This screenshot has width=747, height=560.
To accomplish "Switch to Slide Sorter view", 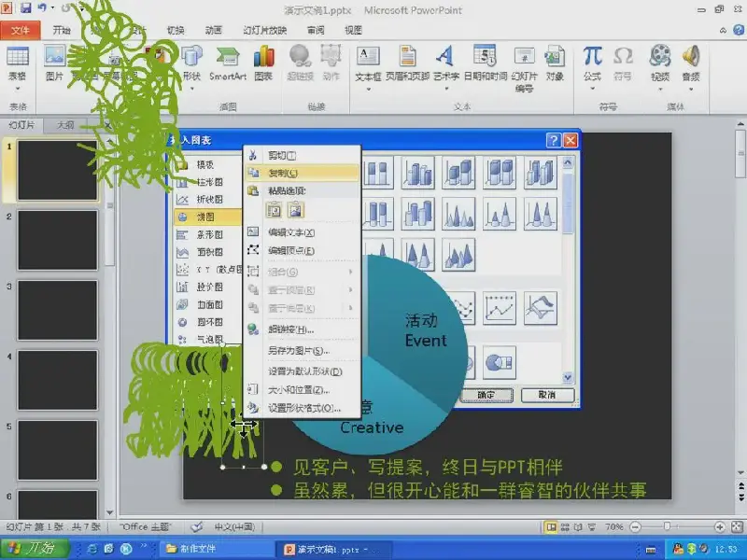I will click(x=565, y=527).
